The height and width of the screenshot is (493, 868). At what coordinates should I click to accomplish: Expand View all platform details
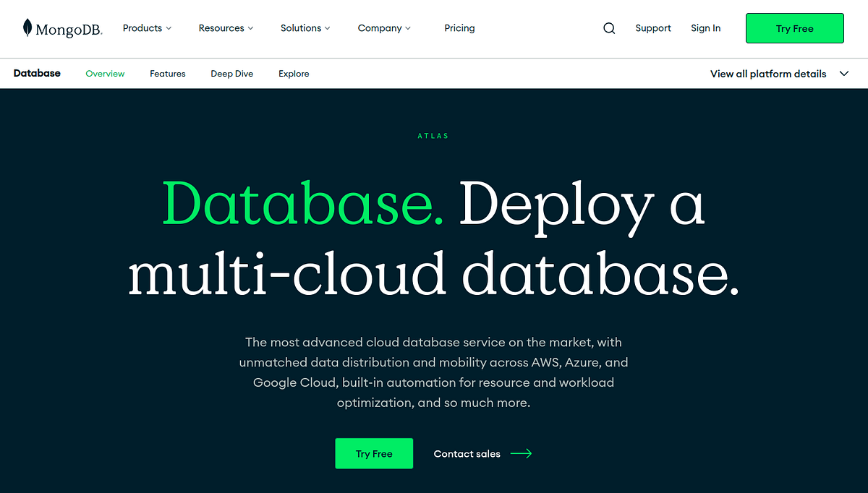pos(768,73)
